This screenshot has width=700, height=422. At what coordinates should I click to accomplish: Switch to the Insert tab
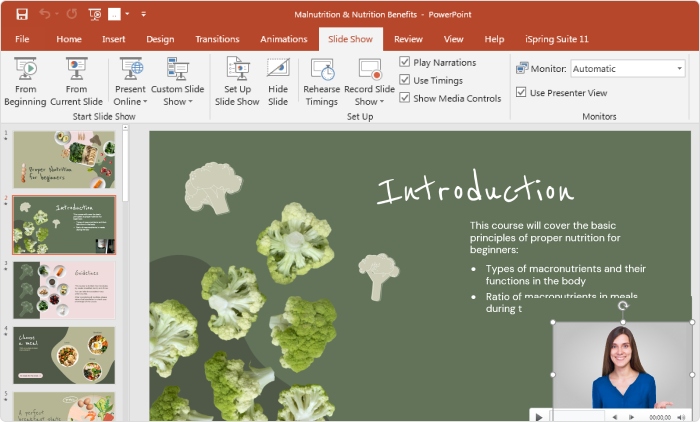[x=113, y=39]
